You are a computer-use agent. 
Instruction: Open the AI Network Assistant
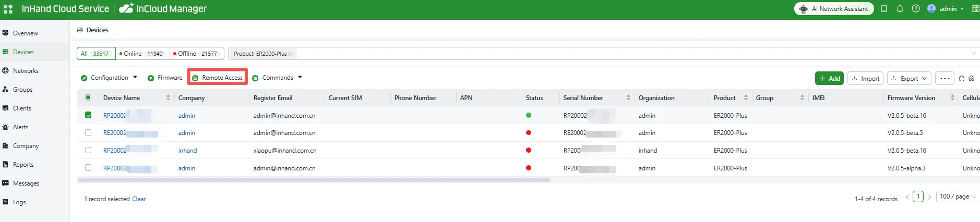[834, 9]
